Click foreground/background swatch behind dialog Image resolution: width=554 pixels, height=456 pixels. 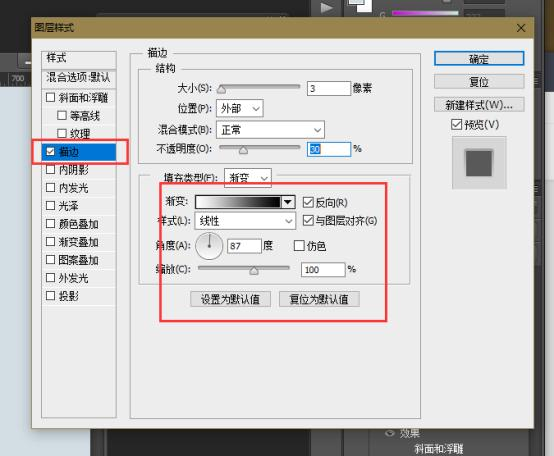(x=359, y=5)
